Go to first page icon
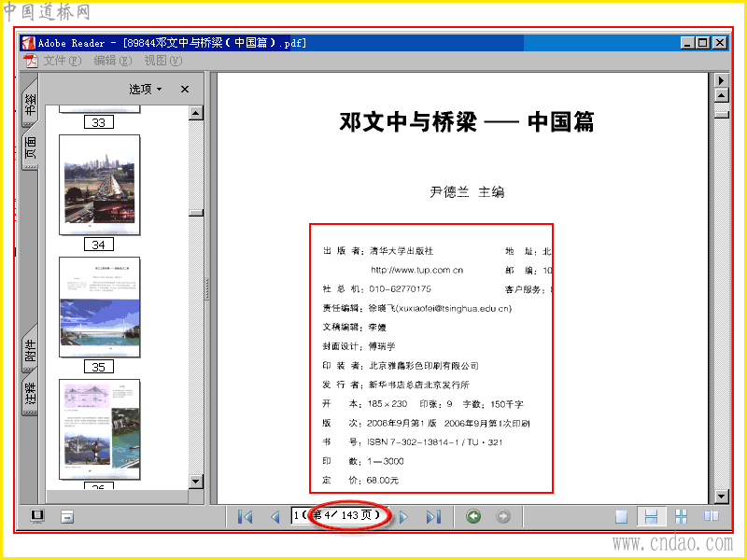Viewport: 747px width, 560px height. (x=245, y=517)
